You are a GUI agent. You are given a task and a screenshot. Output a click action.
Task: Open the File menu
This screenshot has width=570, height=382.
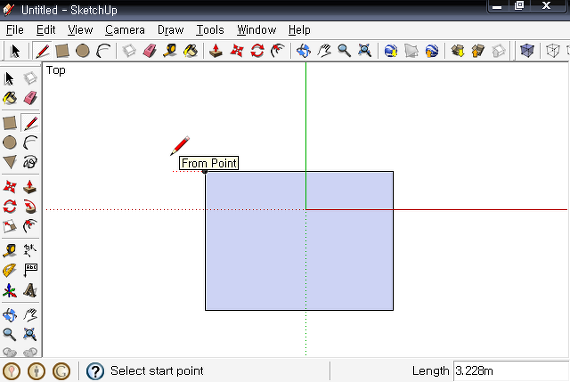coord(15,30)
